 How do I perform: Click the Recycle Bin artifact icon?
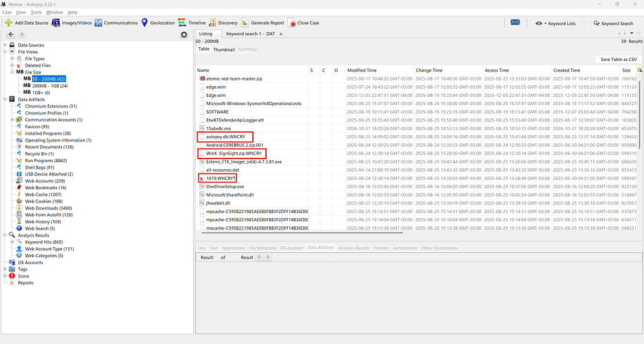click(x=19, y=153)
